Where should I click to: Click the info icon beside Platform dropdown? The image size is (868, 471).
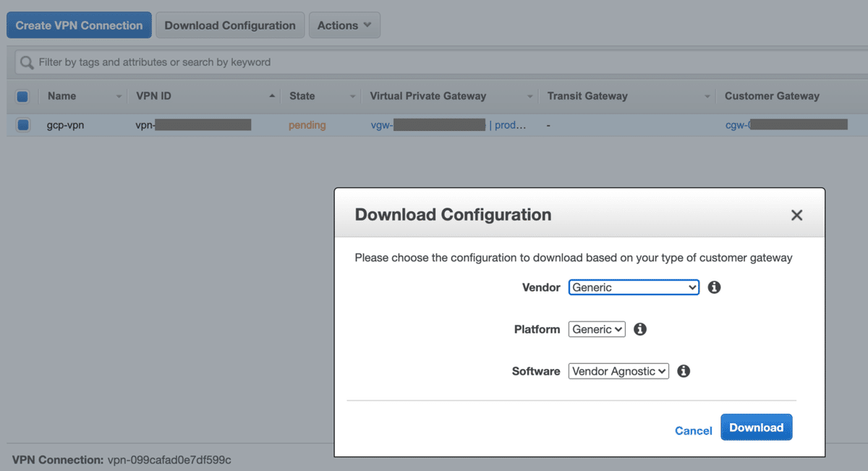(639, 329)
